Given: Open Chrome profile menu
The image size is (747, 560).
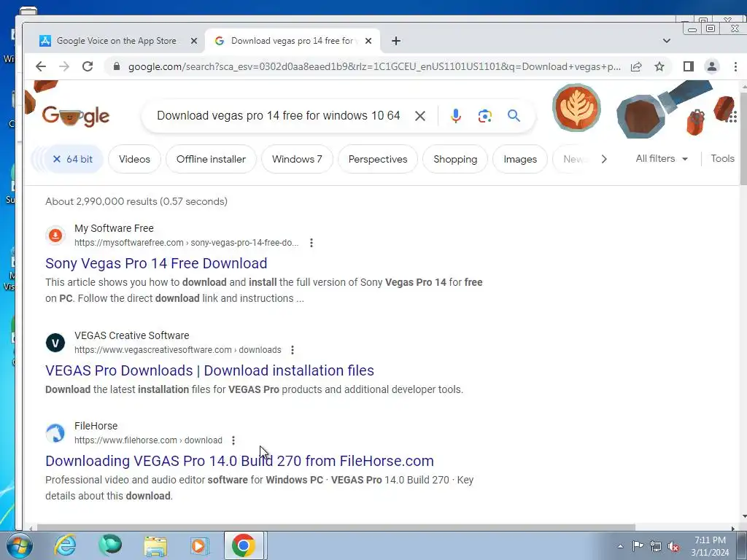Looking at the screenshot, I should click(712, 66).
